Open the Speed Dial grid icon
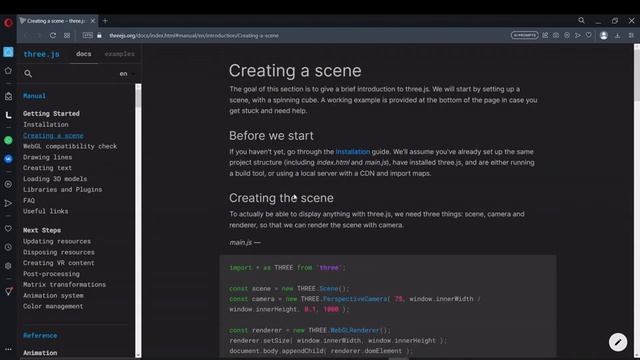This screenshot has height=360, width=640. 67,36
